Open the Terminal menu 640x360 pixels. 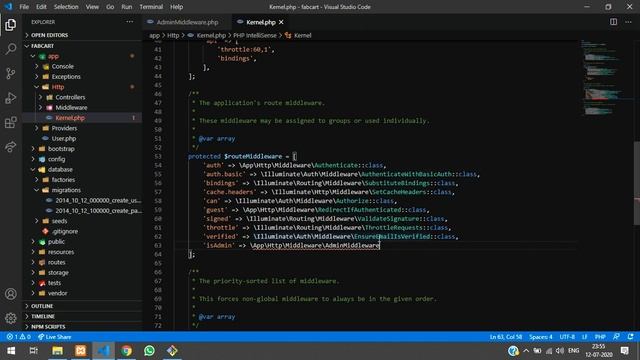(x=151, y=7)
